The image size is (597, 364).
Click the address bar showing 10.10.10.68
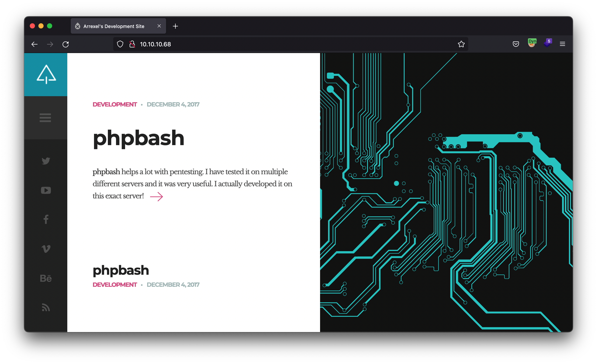[242, 44]
